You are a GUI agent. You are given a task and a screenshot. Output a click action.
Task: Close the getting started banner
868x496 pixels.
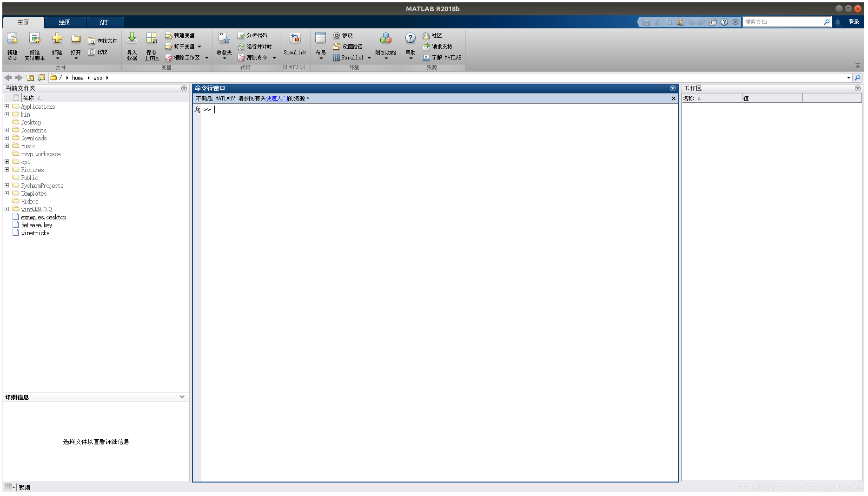pos(673,98)
